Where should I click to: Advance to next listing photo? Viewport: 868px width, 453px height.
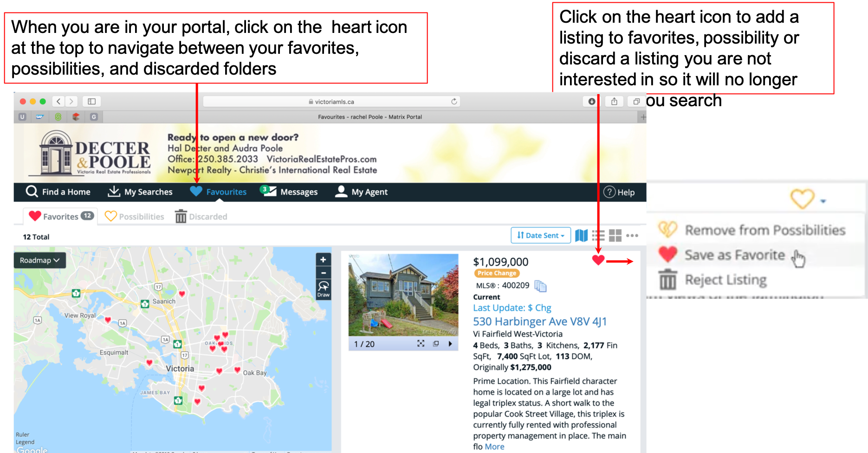tap(450, 344)
